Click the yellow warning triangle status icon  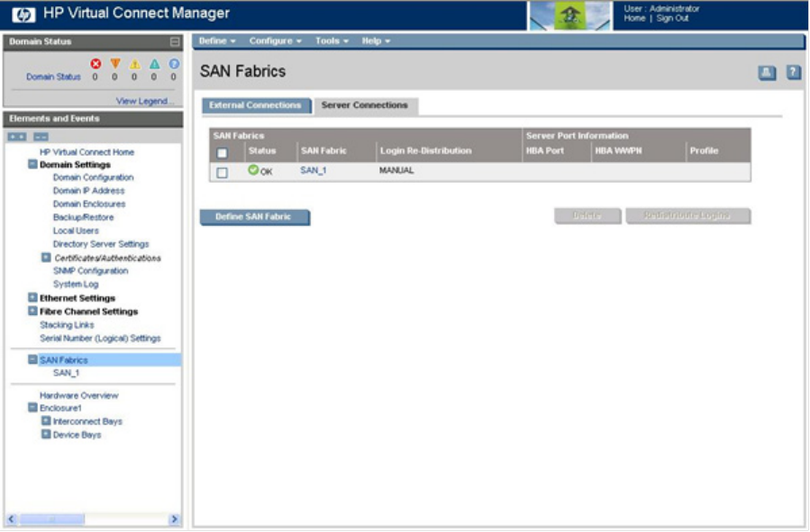tap(134, 64)
